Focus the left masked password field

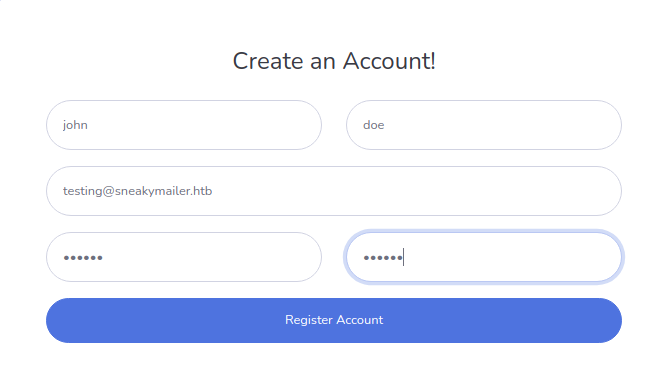tap(184, 257)
